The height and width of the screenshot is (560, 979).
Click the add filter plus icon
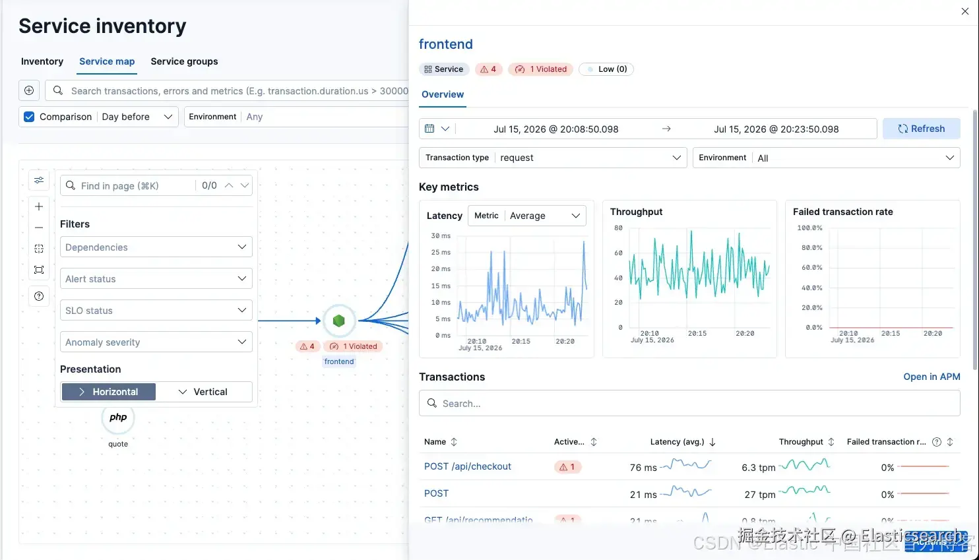point(29,90)
